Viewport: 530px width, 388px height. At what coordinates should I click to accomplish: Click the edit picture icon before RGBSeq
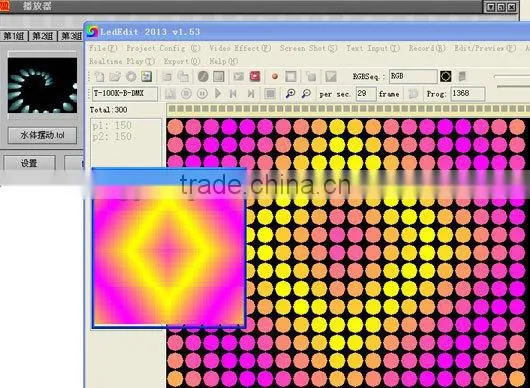(331, 77)
